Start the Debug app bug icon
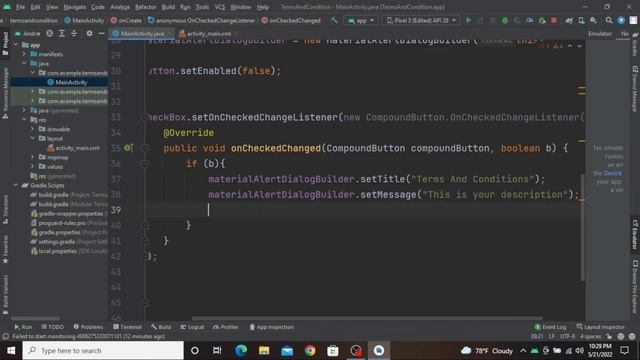 [505, 20]
